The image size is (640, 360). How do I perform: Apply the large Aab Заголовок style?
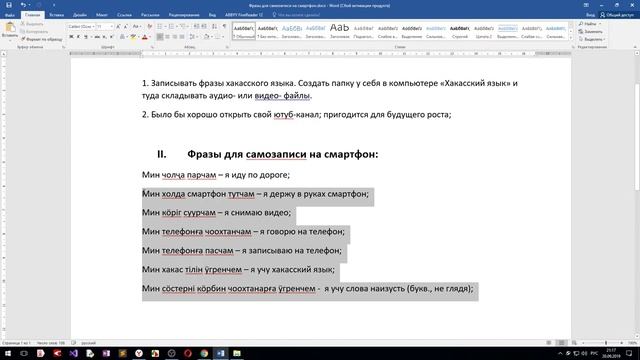(x=340, y=31)
